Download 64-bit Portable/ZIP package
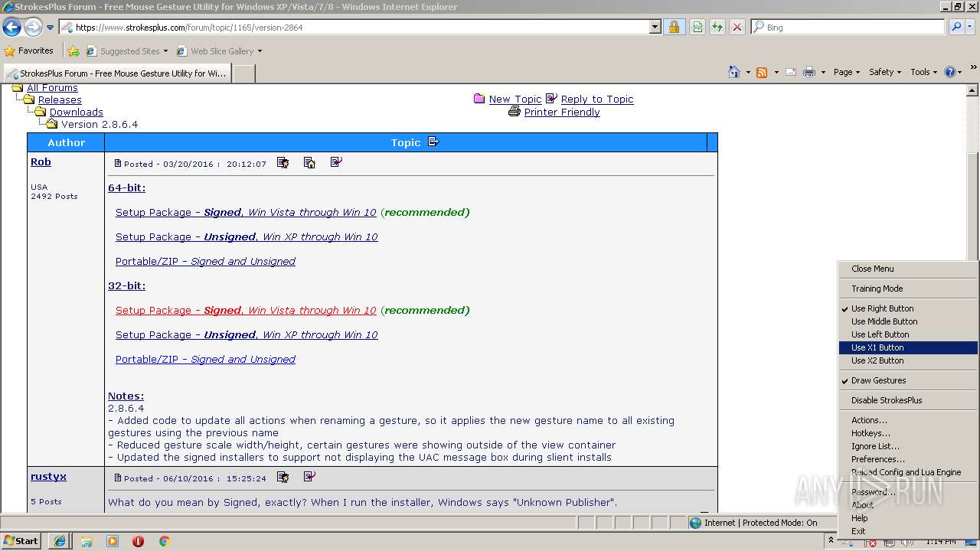The height and width of the screenshot is (551, 980). click(x=205, y=261)
